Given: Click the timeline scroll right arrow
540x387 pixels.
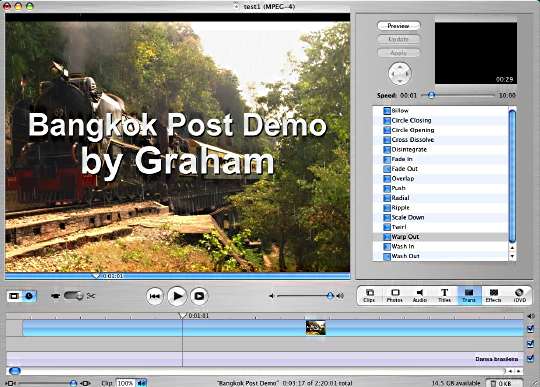Looking at the screenshot, I should (518, 371).
